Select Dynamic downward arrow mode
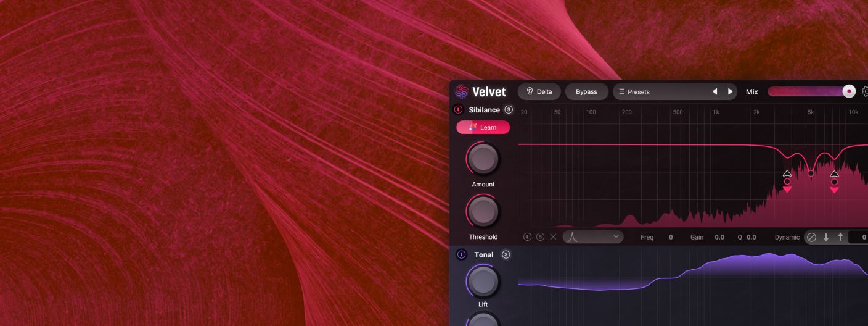This screenshot has height=326, width=868. pyautogui.click(x=826, y=237)
